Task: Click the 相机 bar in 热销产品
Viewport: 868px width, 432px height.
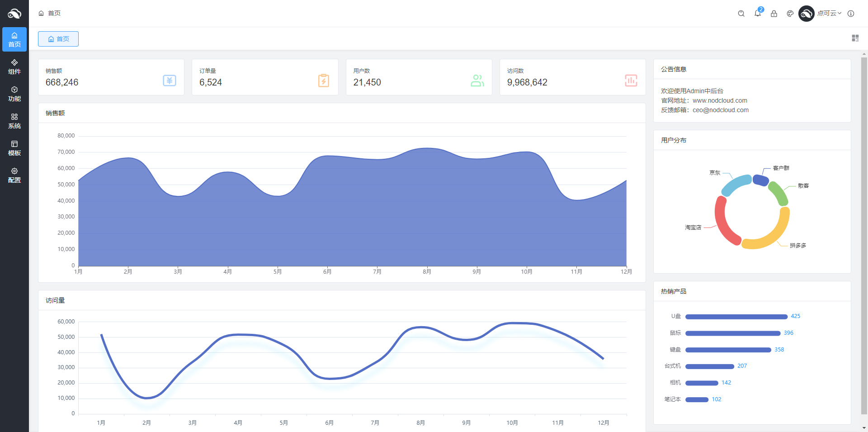Action: 702,383
